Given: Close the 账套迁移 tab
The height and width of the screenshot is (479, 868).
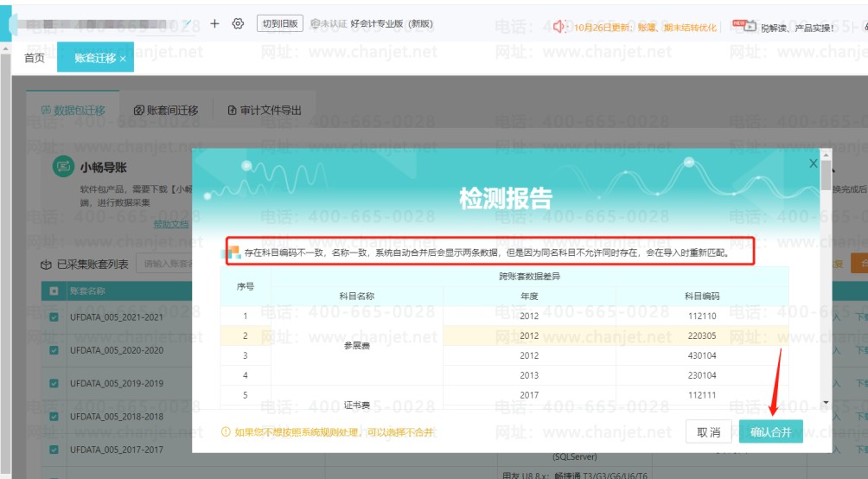Looking at the screenshot, I should pyautogui.click(x=123, y=59).
